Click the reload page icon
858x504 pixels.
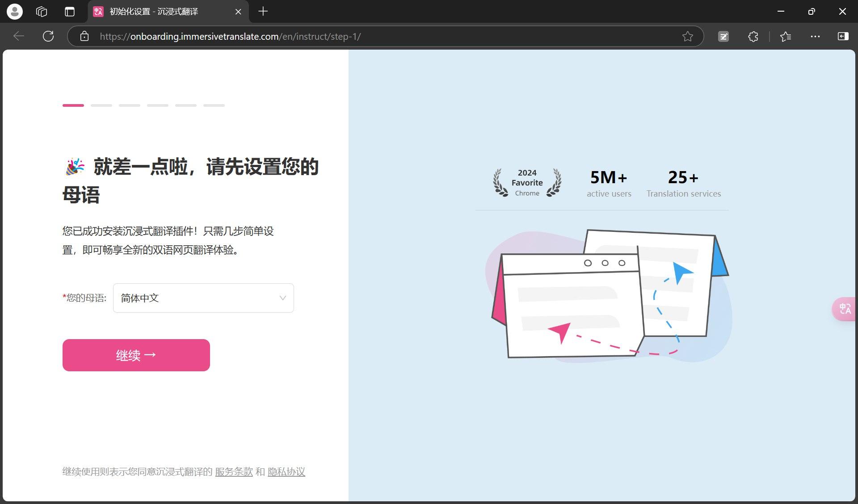pos(48,36)
